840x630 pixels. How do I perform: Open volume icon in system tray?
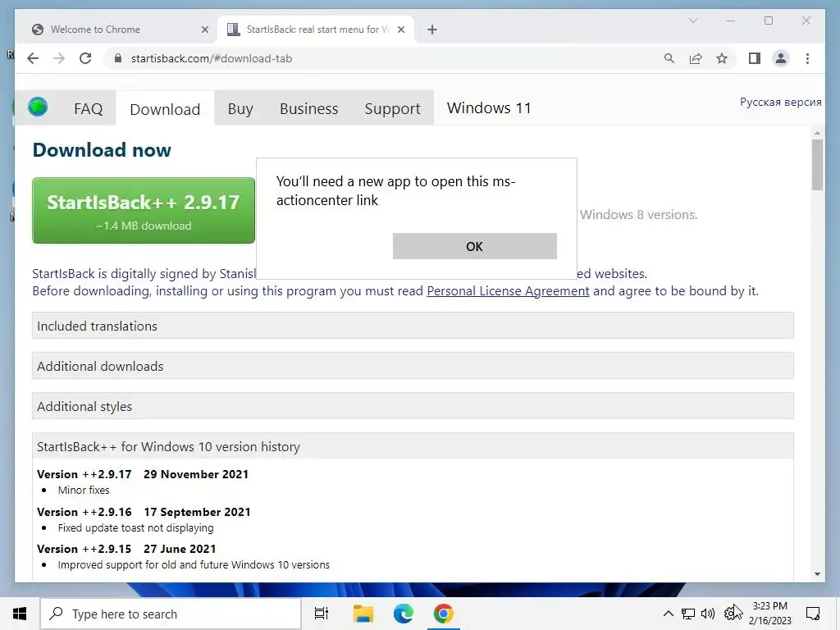708,614
